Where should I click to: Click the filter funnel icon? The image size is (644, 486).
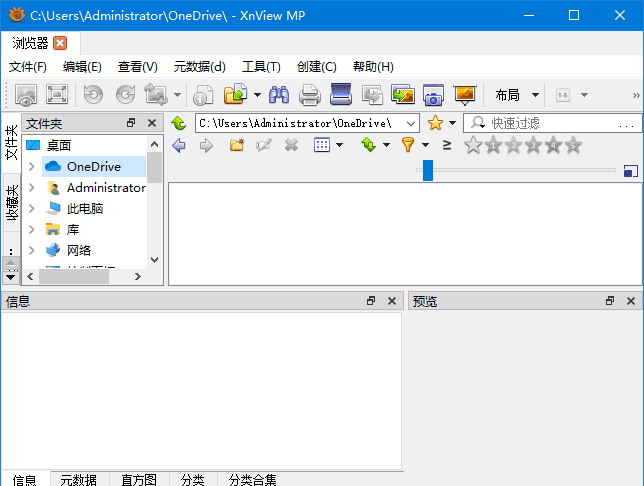tap(408, 145)
